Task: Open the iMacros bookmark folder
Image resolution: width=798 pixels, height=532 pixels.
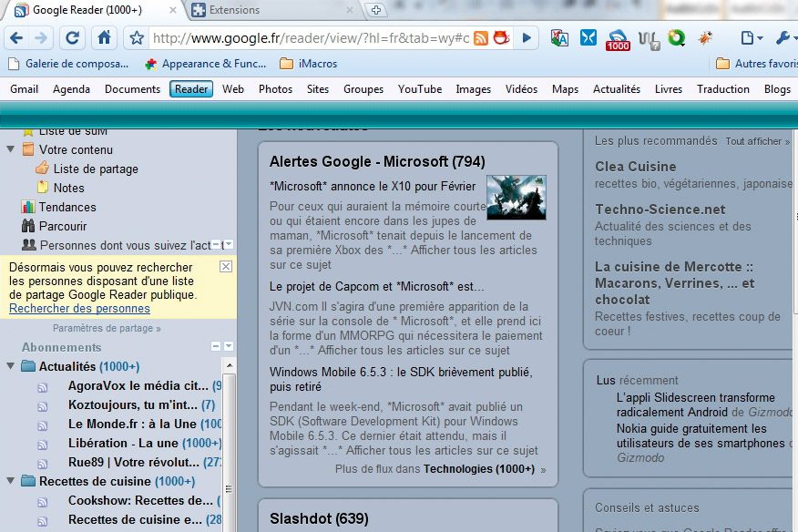Action: 309,64
